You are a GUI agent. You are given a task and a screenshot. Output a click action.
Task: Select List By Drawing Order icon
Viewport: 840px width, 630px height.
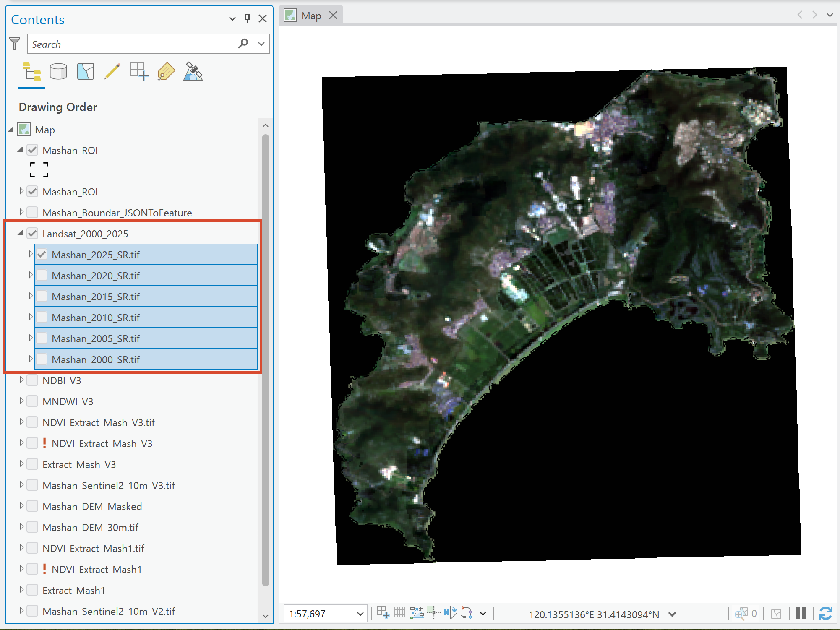[x=31, y=72]
